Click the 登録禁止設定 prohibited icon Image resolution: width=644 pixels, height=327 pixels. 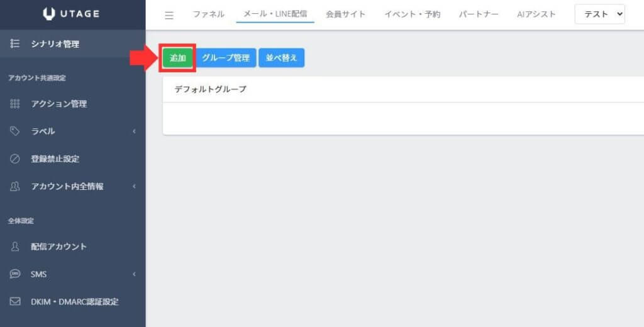click(x=15, y=159)
